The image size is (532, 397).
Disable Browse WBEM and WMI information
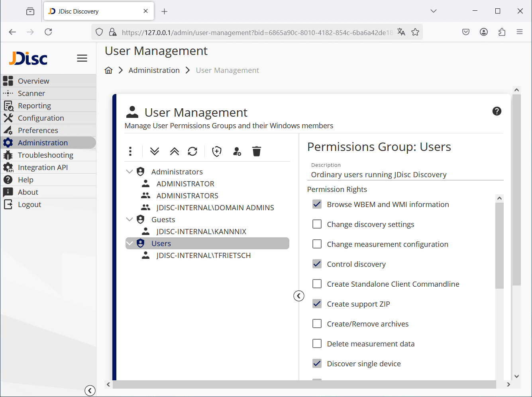coord(317,204)
